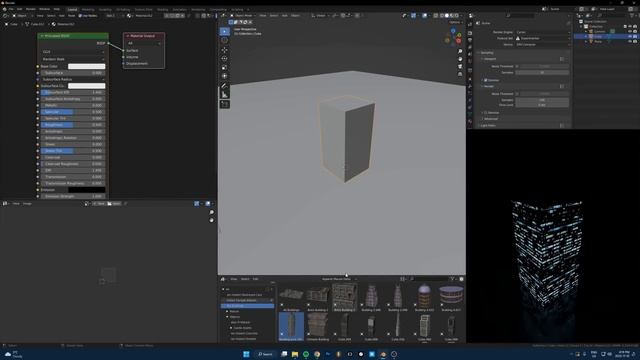Image resolution: width=640 pixels, height=360 pixels.
Task: Click the viewport zoom magnifier icon
Action: click(460, 51)
